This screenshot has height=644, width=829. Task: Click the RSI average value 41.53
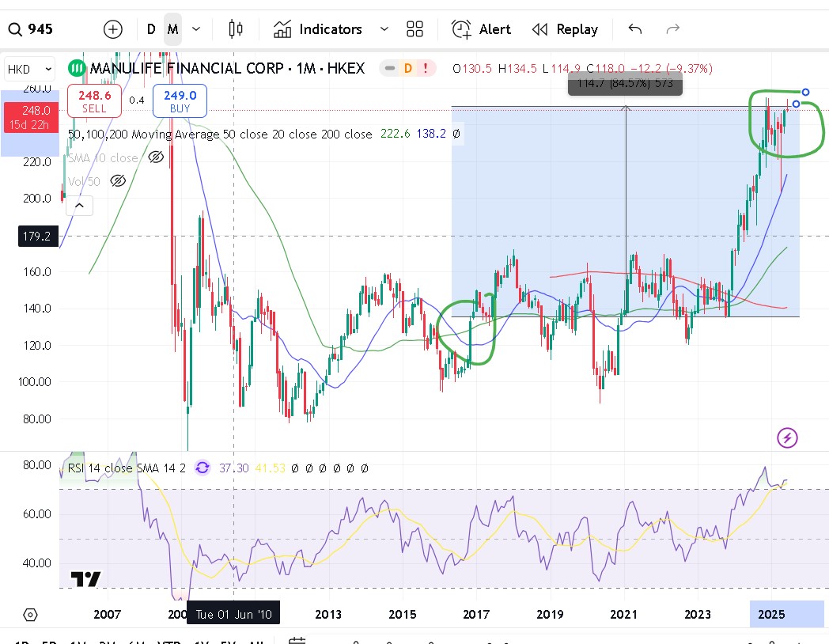pyautogui.click(x=270, y=468)
